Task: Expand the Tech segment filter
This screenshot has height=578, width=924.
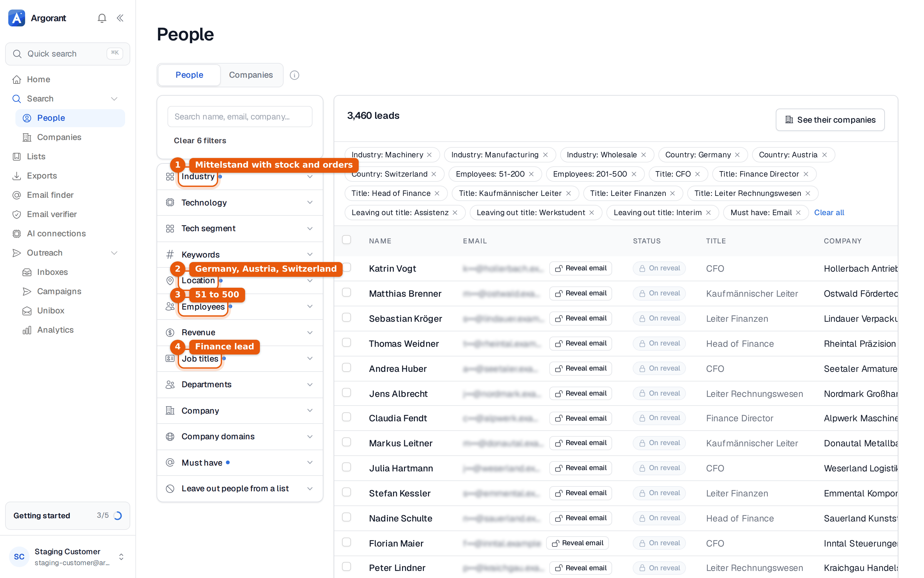Action: pos(240,229)
